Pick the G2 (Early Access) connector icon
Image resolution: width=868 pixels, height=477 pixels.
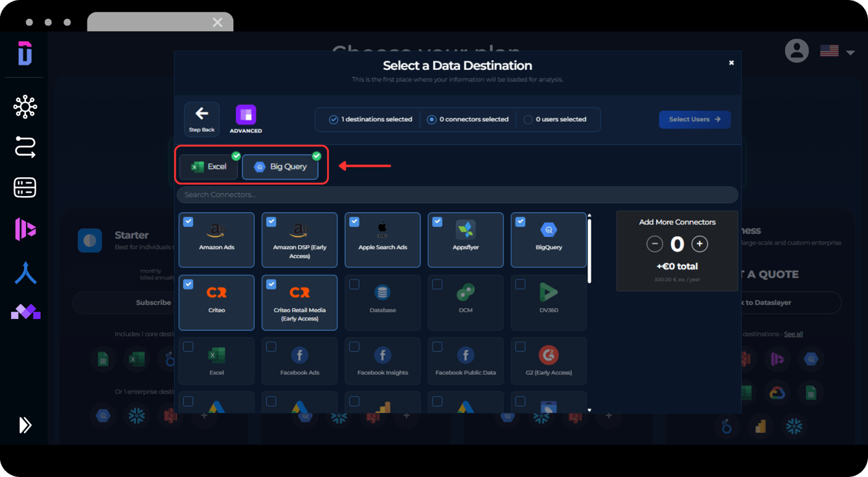(549, 355)
